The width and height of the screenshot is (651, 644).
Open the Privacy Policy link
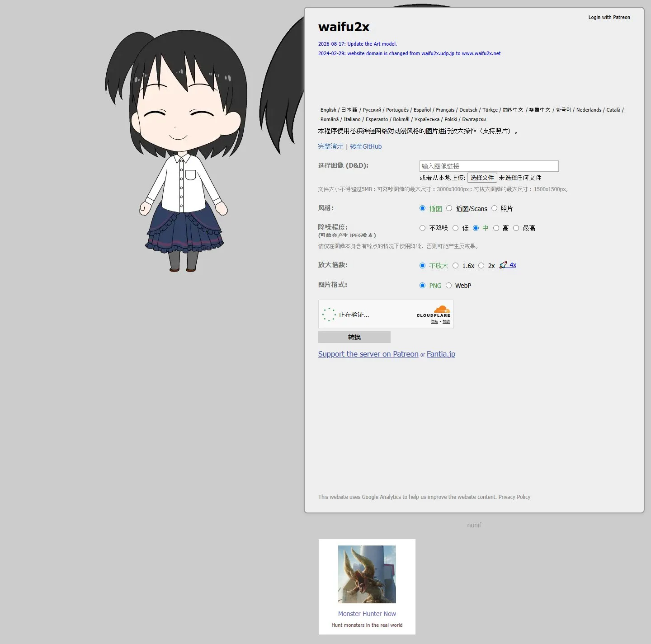514,497
